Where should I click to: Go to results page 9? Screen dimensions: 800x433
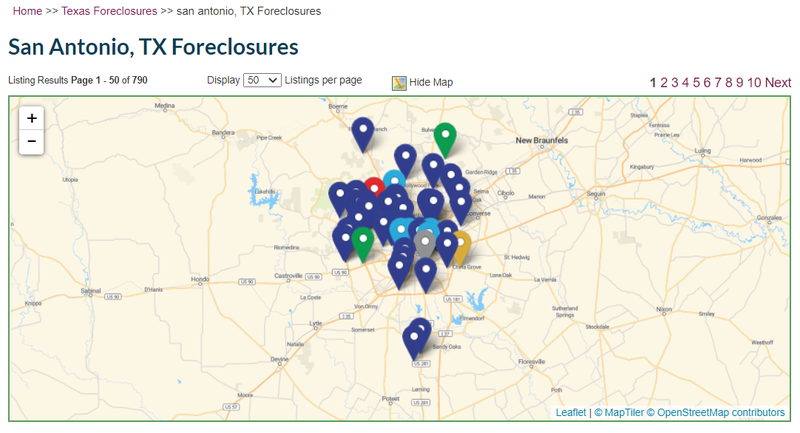739,83
